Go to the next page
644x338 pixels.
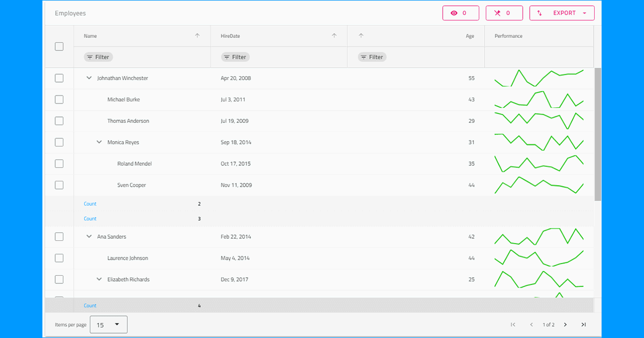pyautogui.click(x=565, y=325)
